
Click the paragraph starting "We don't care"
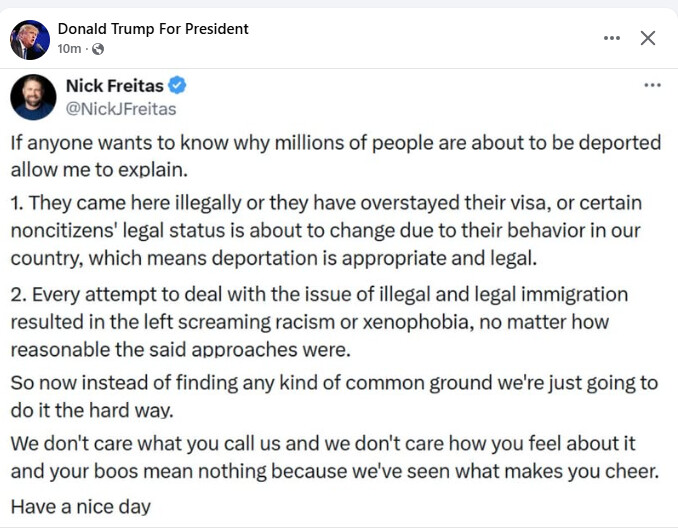[x=334, y=457]
